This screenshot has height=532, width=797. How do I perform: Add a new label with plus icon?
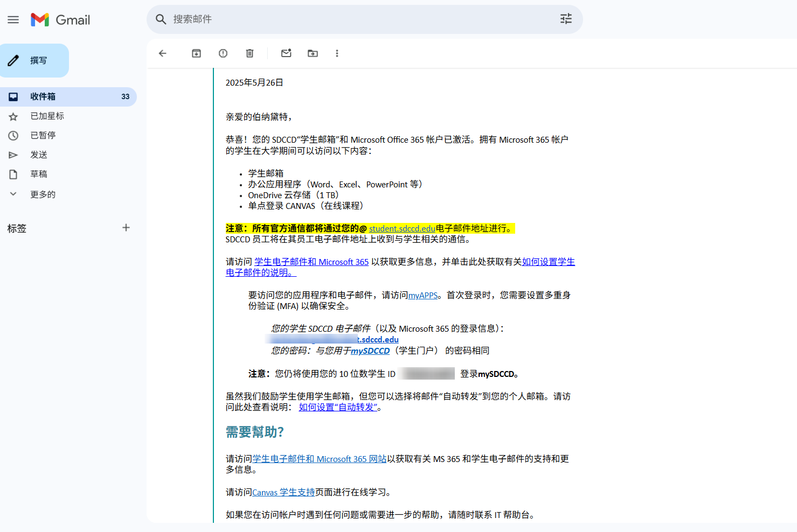126,228
